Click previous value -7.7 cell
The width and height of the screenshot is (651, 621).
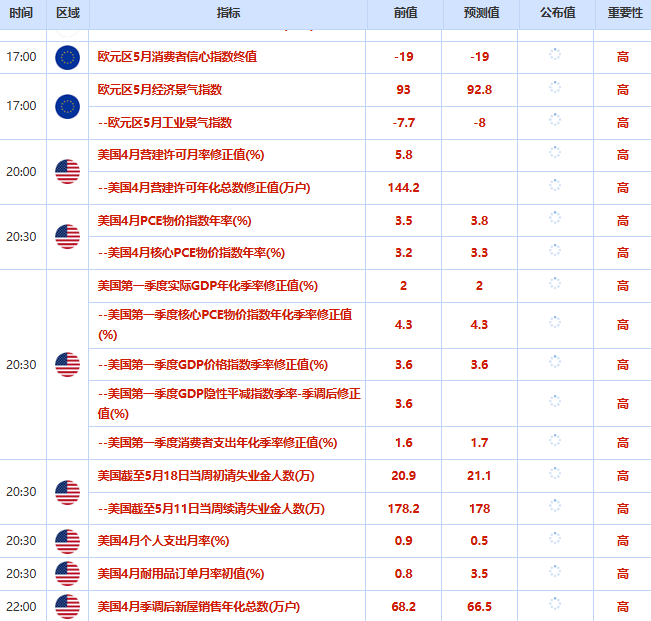click(x=404, y=122)
